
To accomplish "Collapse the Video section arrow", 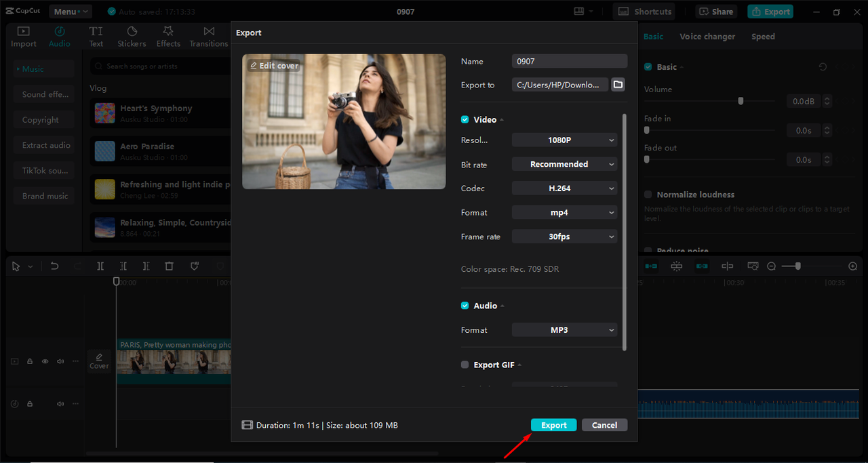I will click(x=502, y=120).
